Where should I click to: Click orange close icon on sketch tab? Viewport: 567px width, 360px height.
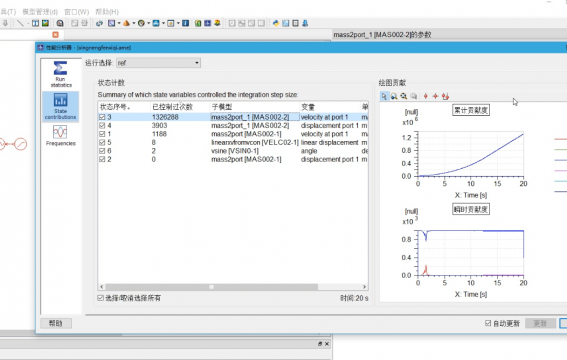(55, 34)
